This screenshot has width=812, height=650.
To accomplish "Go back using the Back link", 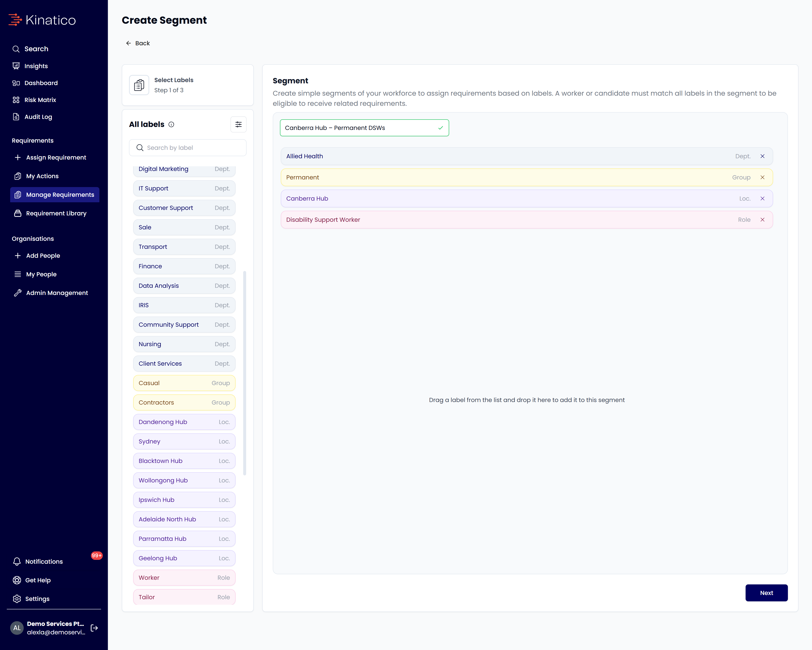I will pos(138,43).
